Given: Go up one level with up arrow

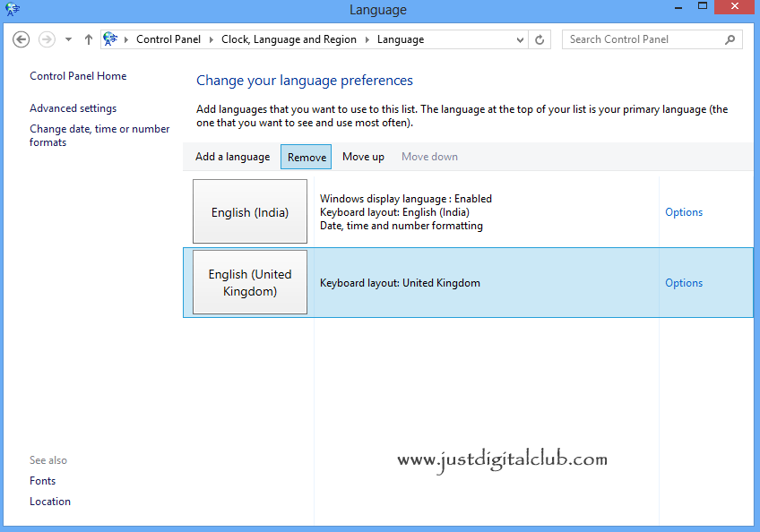Looking at the screenshot, I should (x=88, y=39).
